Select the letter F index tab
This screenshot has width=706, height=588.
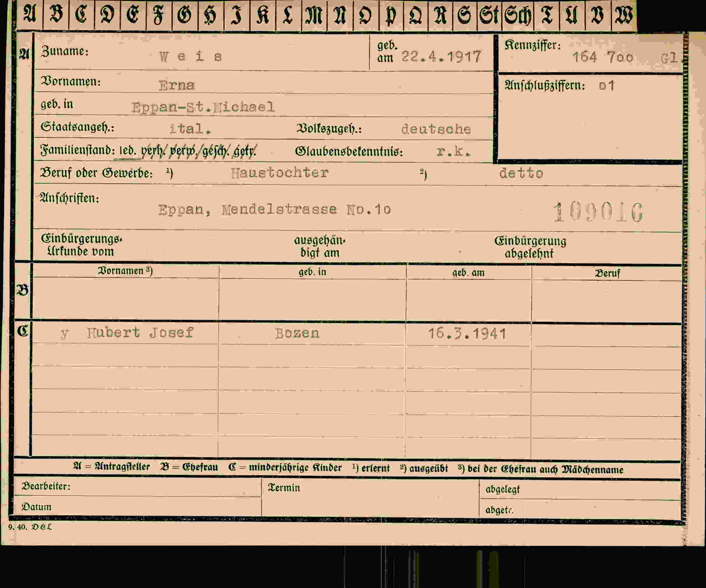[159, 15]
